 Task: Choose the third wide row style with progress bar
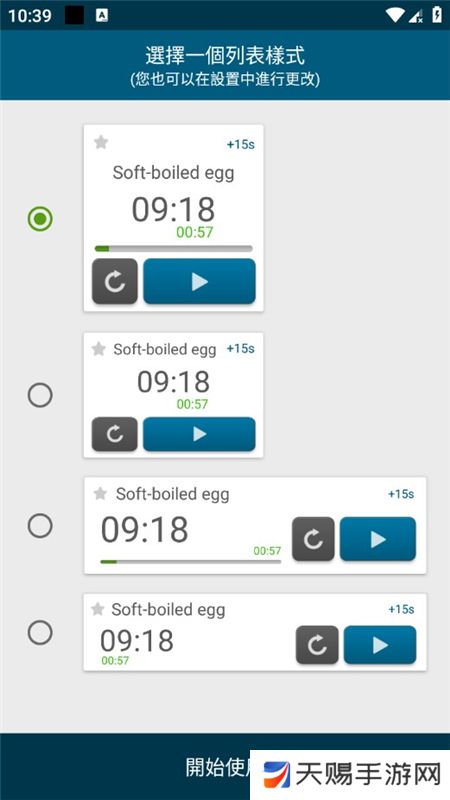pyautogui.click(x=40, y=526)
